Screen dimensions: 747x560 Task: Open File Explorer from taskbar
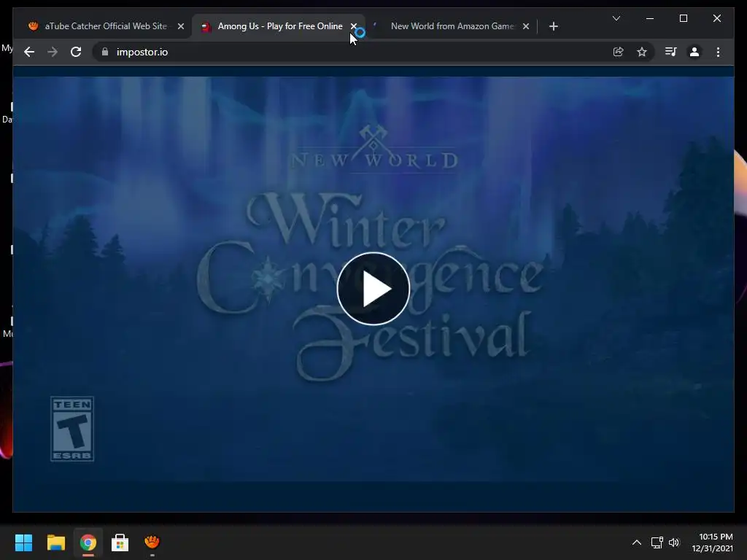pos(55,542)
